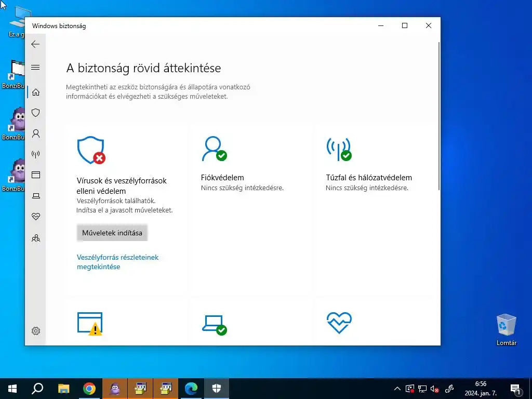
Task: Click the heart health tile icon
Action: point(339,323)
